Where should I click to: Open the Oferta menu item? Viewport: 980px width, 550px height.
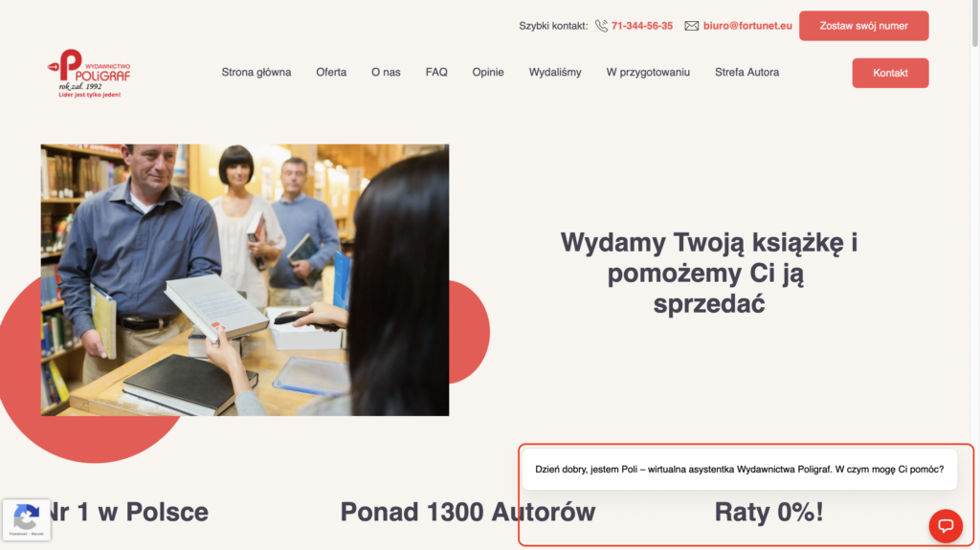tap(331, 73)
